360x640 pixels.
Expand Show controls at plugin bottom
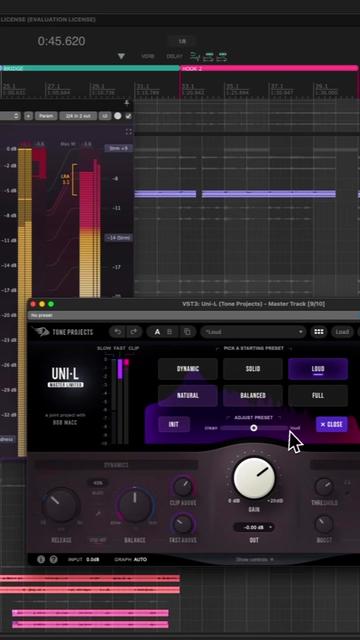click(255, 559)
